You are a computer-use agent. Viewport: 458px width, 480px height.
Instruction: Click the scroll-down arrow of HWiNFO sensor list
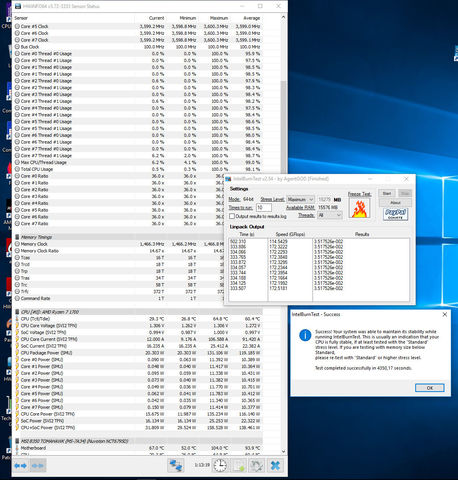click(284, 452)
